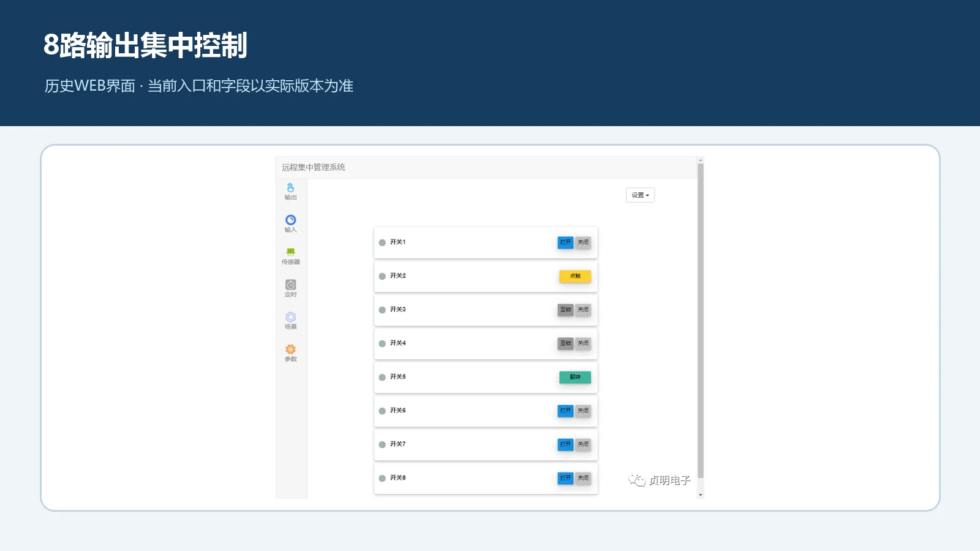Select the 开关7 label text
980x551 pixels.
[x=398, y=444]
